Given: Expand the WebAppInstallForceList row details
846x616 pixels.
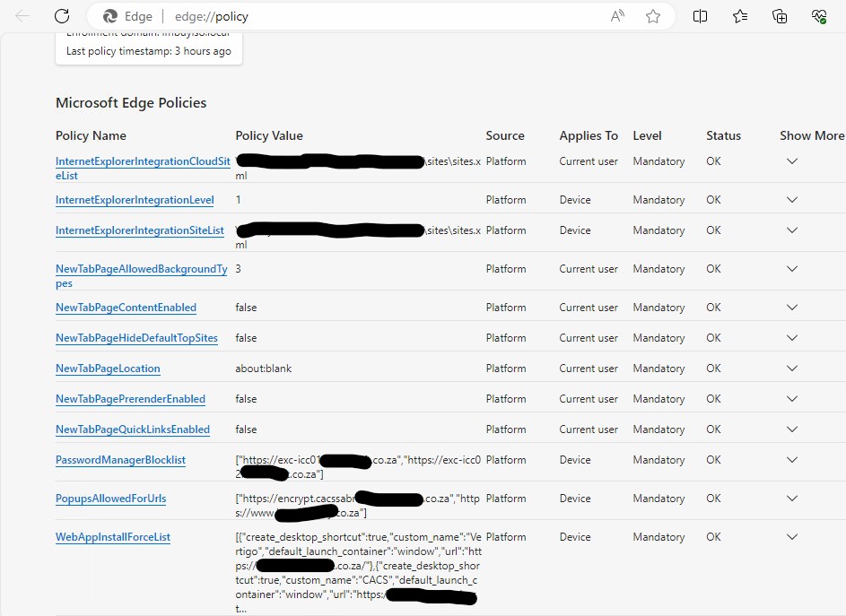Looking at the screenshot, I should [x=792, y=537].
